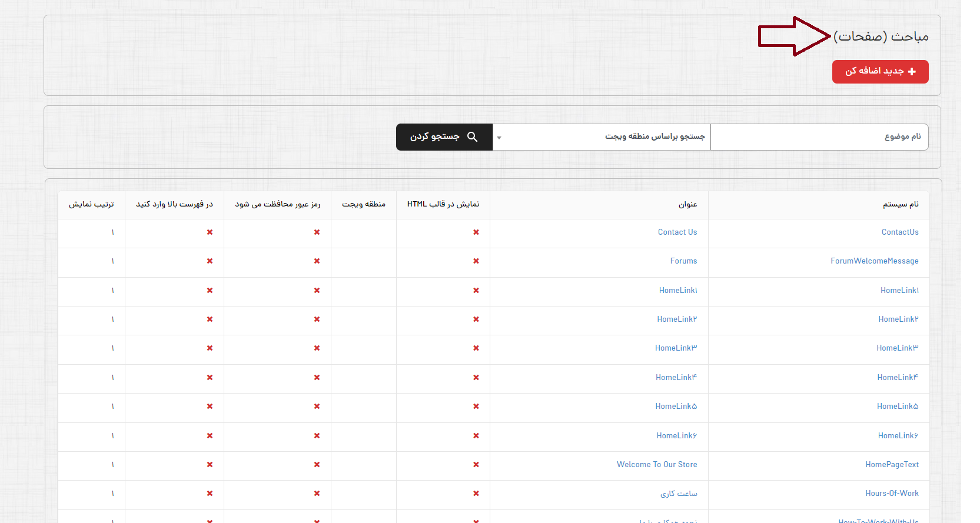This screenshot has height=523, width=980.
Task: Click the 'ترتیب نمایش' column header
Action: 91,205
